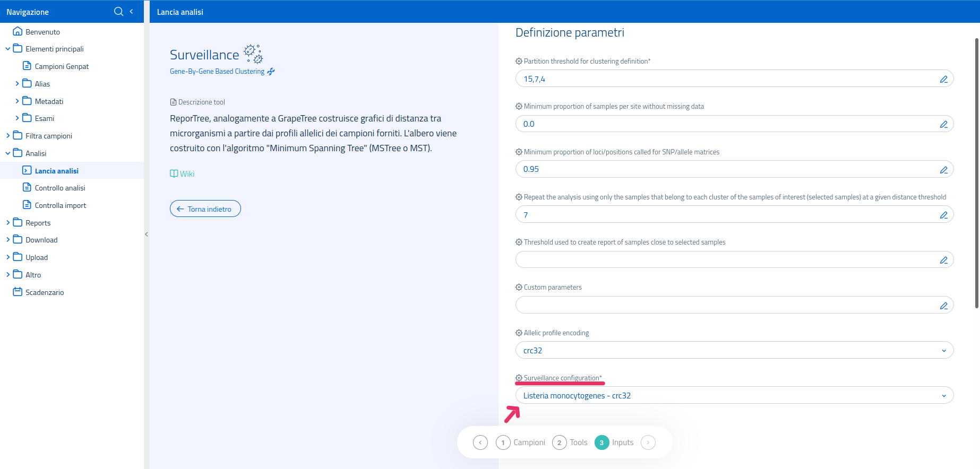Collapse the Analisi folder

point(8,153)
